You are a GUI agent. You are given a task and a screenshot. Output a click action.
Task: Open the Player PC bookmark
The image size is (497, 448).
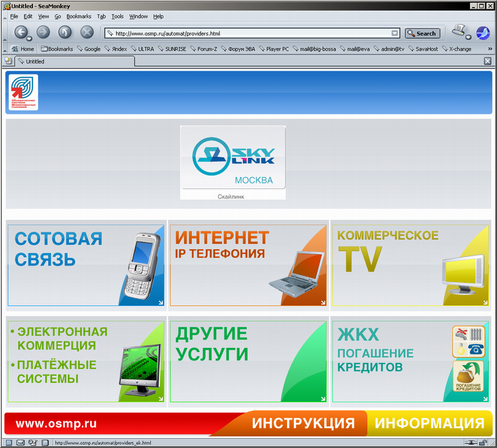point(274,49)
